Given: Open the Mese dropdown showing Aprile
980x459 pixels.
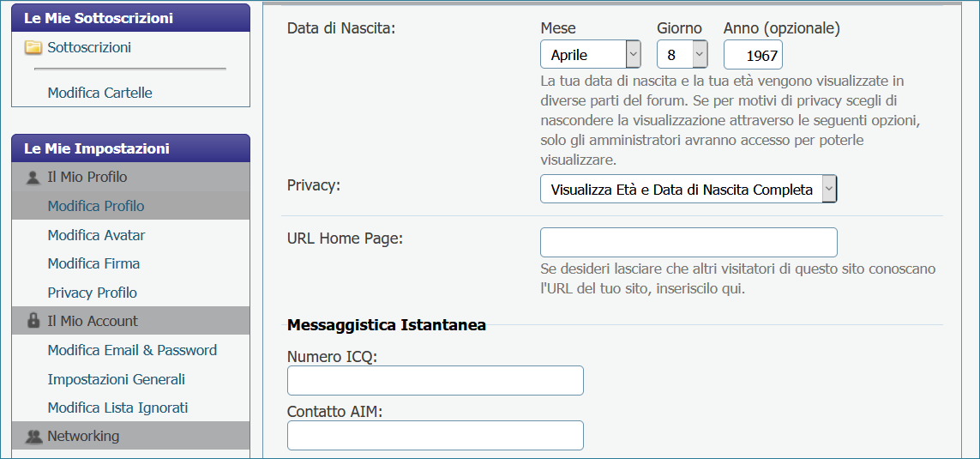Looking at the screenshot, I should click(591, 54).
